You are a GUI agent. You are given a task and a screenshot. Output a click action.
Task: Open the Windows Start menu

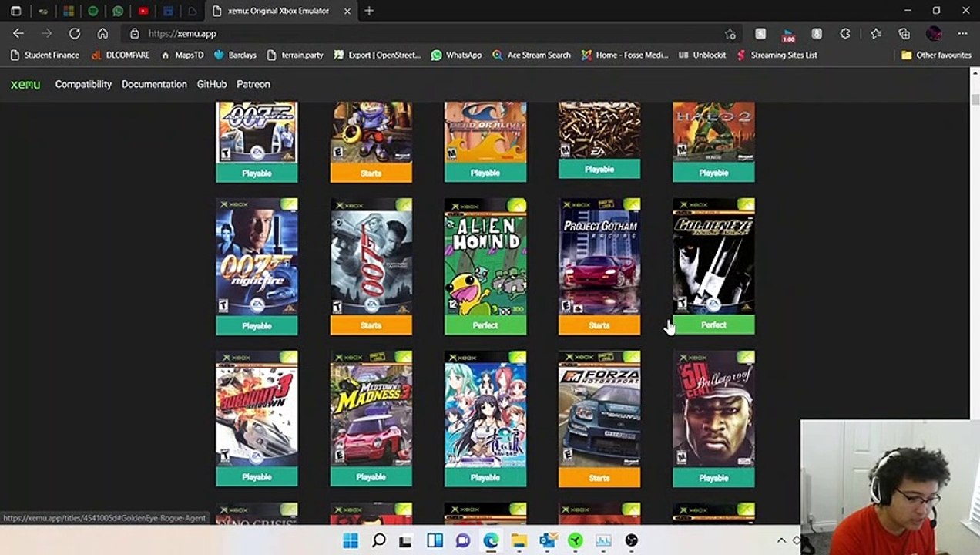(351, 540)
